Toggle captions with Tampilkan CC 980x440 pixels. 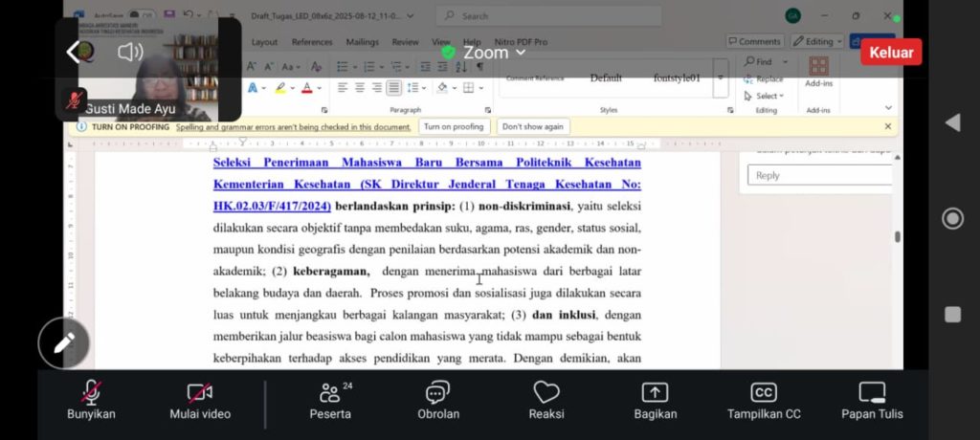coord(763,401)
